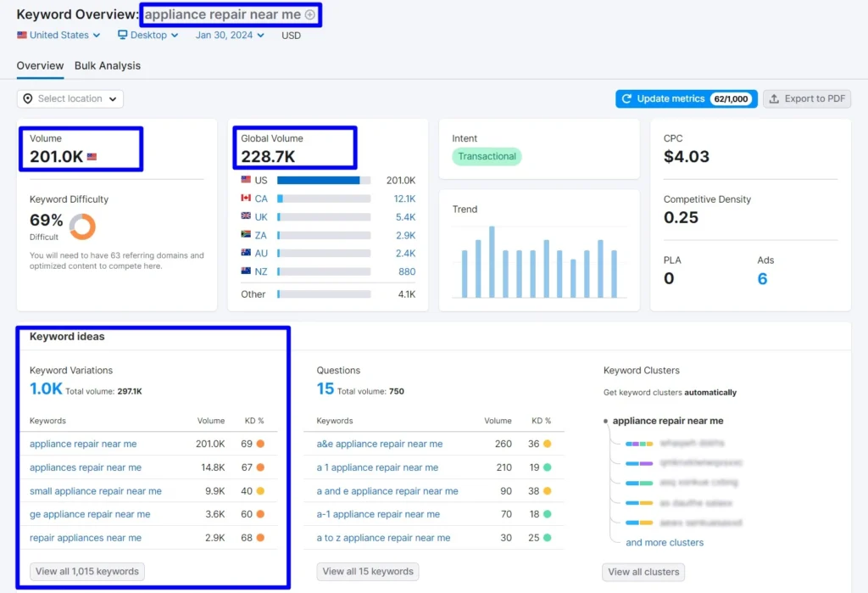Open the Jan 30, 2024 date dropdown
The image size is (868, 593).
[x=230, y=35]
